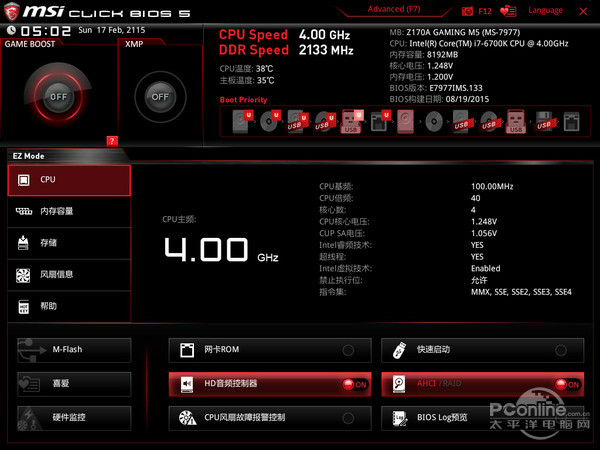Click the Boot Priority label
Image resolution: width=600 pixels, height=450 pixels.
(x=243, y=100)
